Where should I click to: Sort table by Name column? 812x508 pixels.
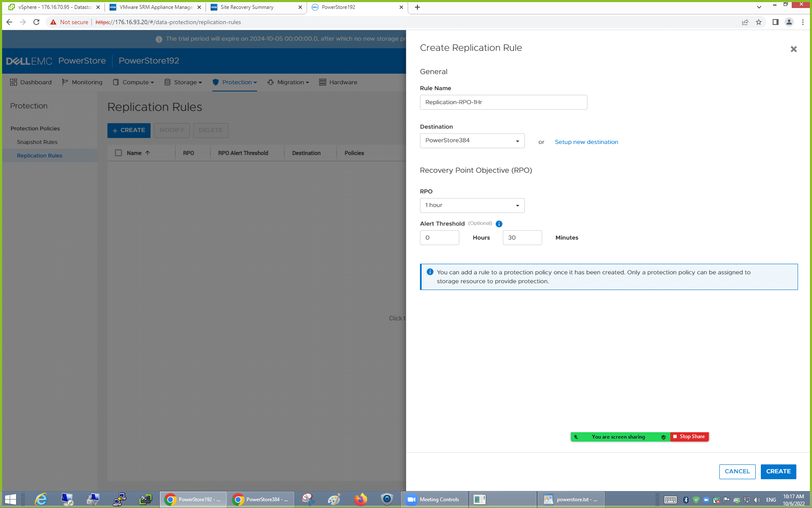138,153
